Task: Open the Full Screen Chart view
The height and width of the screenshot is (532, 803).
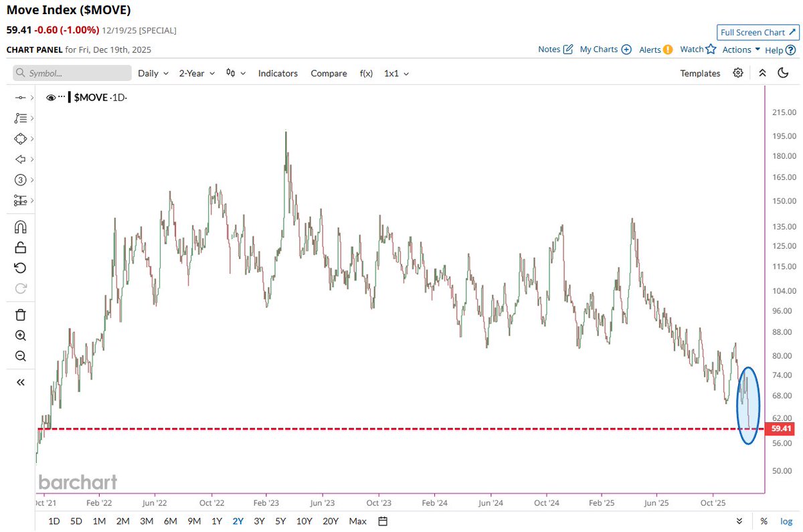Action: point(757,31)
